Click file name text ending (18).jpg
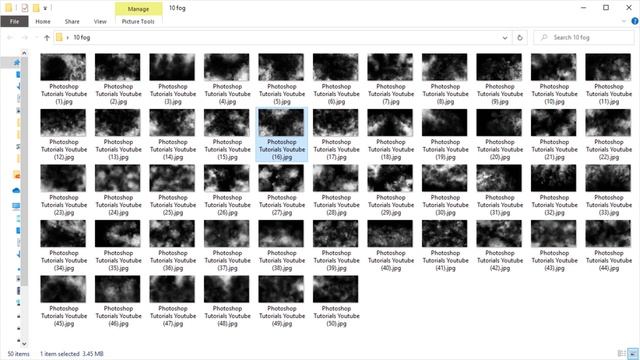640x360 pixels. (x=391, y=149)
